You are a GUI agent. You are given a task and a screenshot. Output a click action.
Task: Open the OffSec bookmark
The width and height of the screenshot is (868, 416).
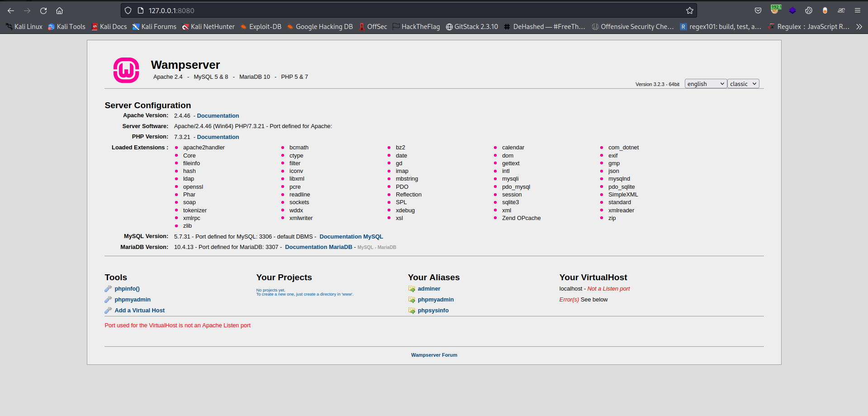point(373,27)
